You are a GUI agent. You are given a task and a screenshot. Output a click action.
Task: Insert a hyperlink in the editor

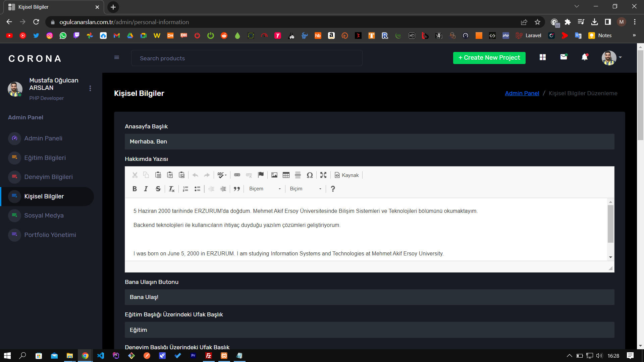pos(237,175)
